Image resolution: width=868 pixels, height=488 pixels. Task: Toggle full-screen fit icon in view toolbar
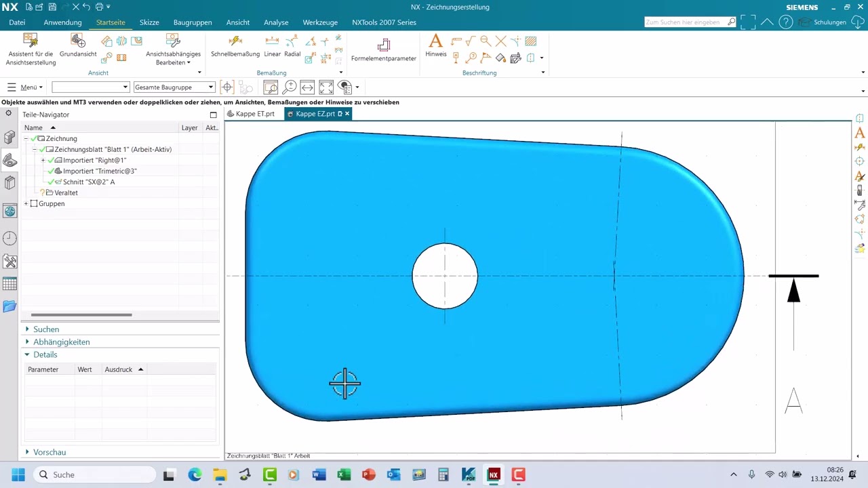coord(326,87)
